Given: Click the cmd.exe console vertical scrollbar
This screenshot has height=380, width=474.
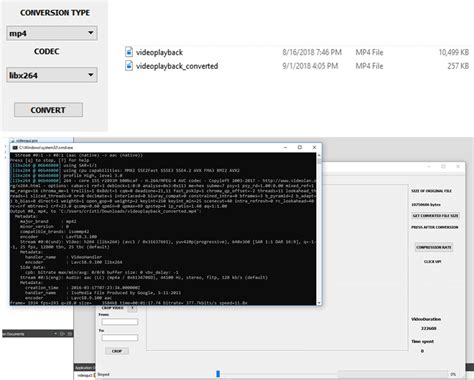Looking at the screenshot, I should point(319,229).
